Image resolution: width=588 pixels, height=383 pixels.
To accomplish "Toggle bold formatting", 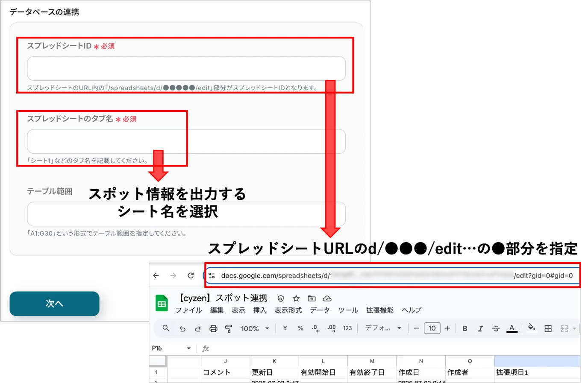I will pos(465,328).
